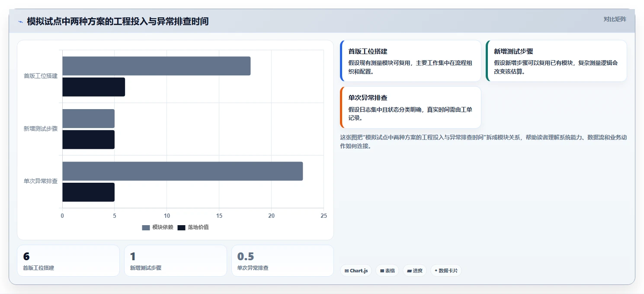644x294 pixels.
Task: Select the gray 模块依赖 bar for 单次异常排查
Action: [183, 171]
